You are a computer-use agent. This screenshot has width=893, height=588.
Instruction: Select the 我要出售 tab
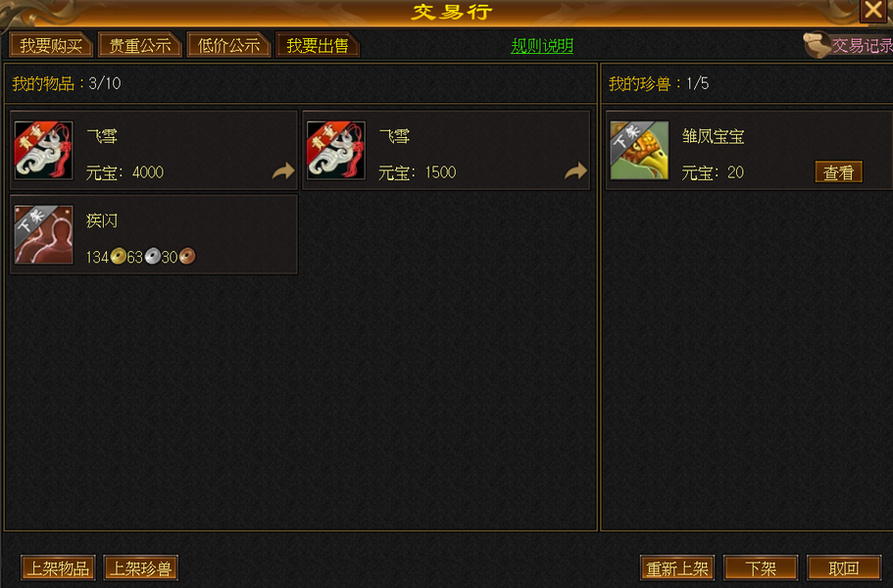(318, 45)
